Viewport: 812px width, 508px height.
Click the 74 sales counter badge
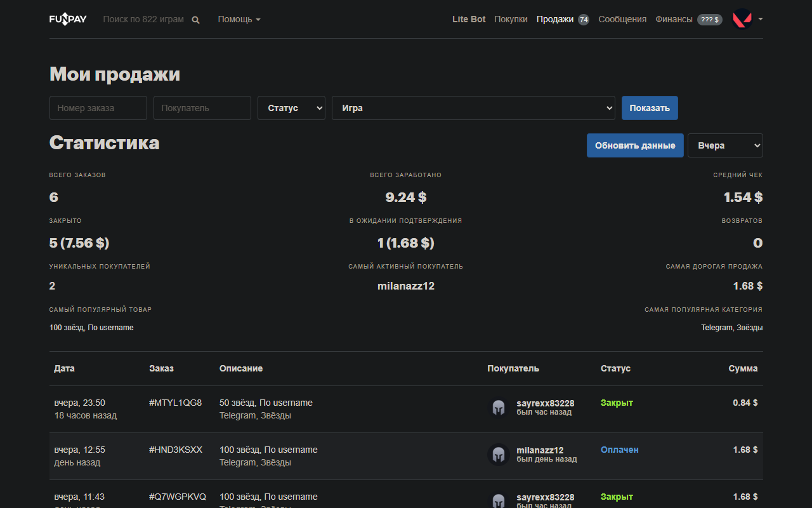point(584,20)
